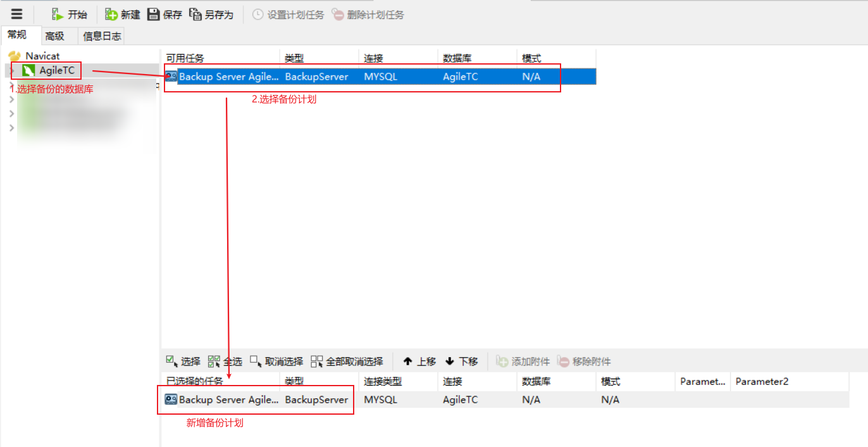Click AgileTC cell in selected tasks row

click(461, 400)
